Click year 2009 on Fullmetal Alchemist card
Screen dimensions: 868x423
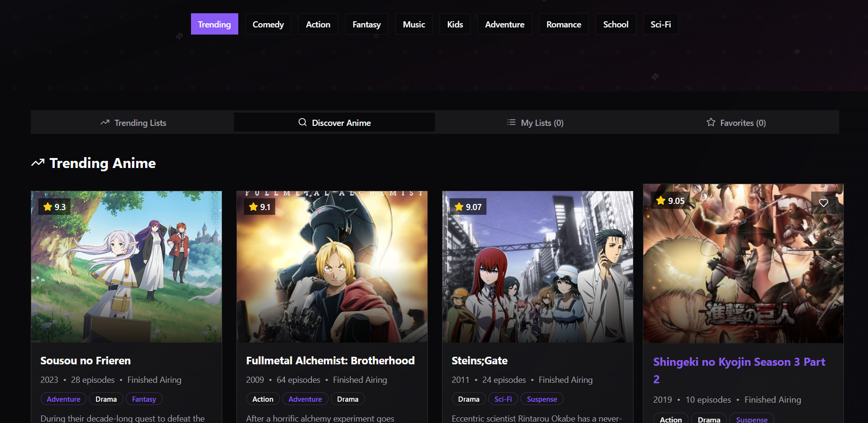pyautogui.click(x=255, y=380)
